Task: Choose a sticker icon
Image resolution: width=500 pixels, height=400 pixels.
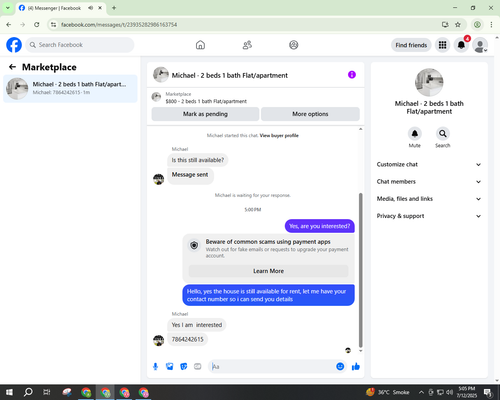Action: (x=184, y=367)
